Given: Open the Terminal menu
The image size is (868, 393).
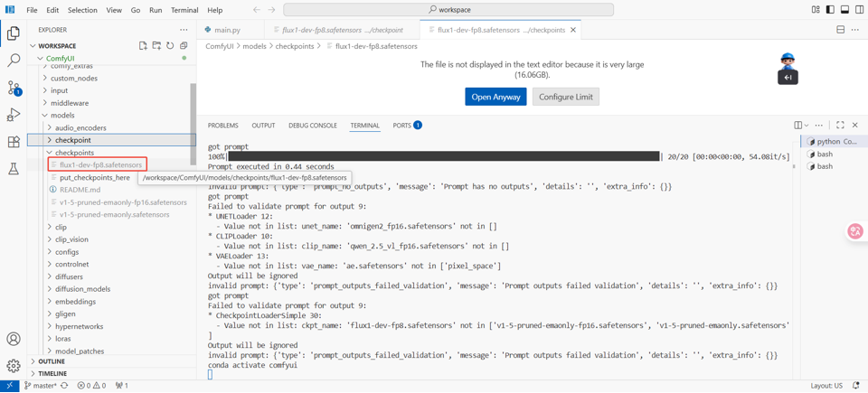Looking at the screenshot, I should (184, 10).
